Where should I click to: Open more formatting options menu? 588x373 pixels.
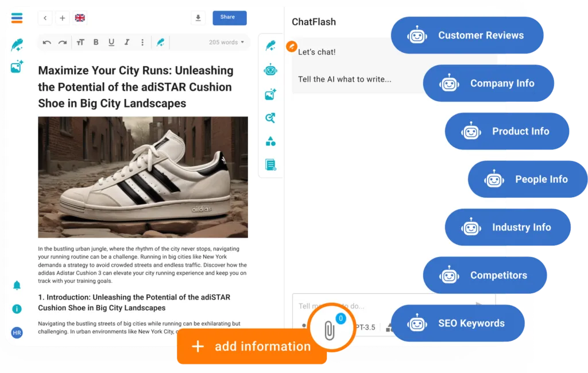click(x=142, y=43)
